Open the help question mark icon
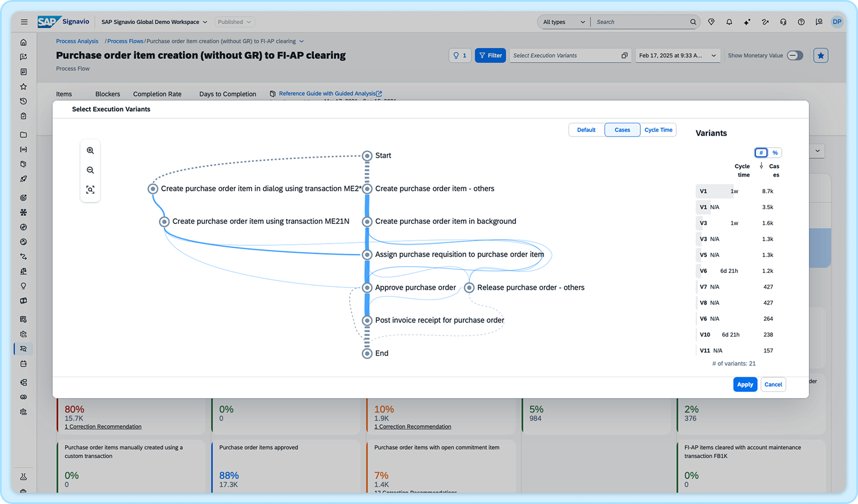 pos(801,22)
